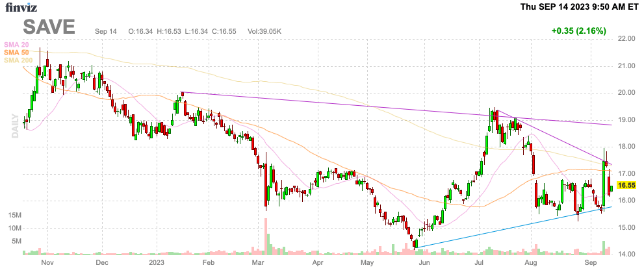This screenshot has height=274, width=644.
Task: Click the SAVE ticker symbol
Action: pyautogui.click(x=49, y=27)
